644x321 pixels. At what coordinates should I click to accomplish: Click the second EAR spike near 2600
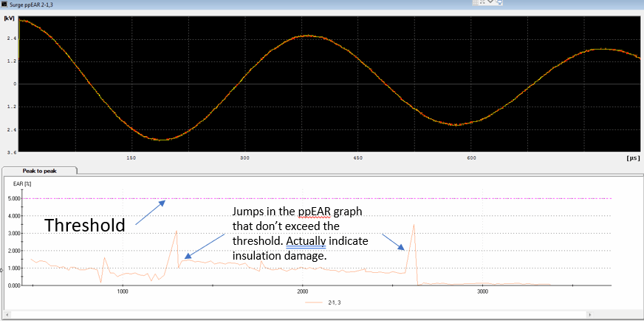[415, 225]
